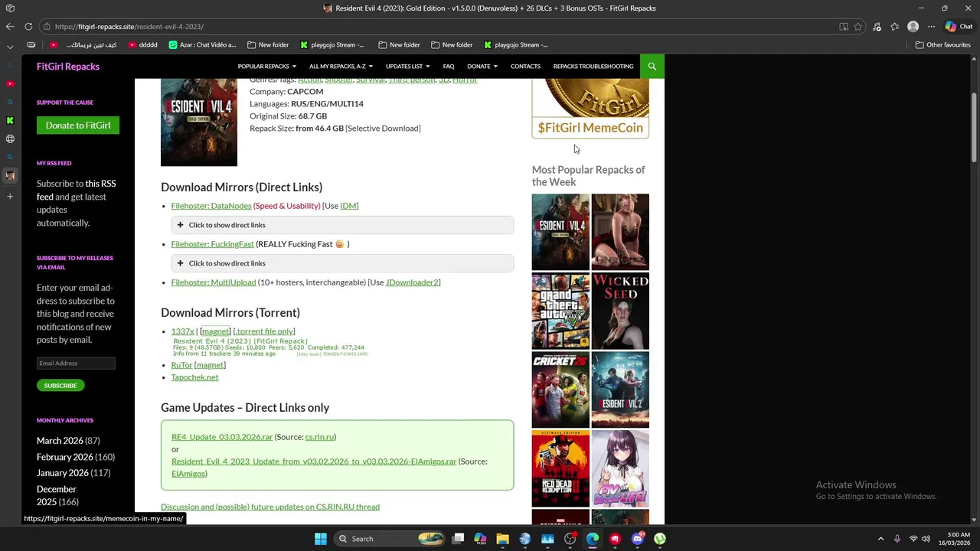Click the Donate to FitGirl button
The width and height of the screenshot is (980, 551).
[78, 126]
